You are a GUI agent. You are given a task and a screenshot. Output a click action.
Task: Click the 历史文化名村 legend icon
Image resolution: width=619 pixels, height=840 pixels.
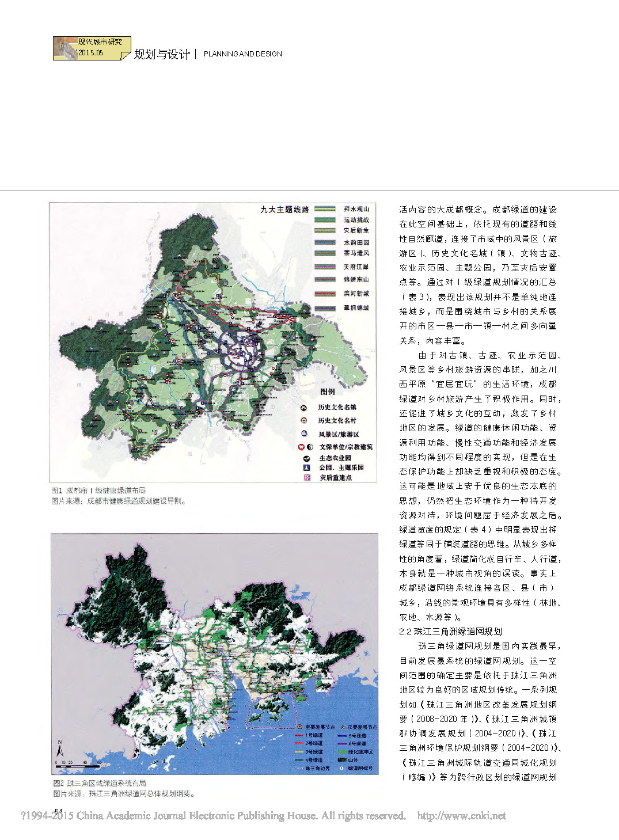pos(304,420)
